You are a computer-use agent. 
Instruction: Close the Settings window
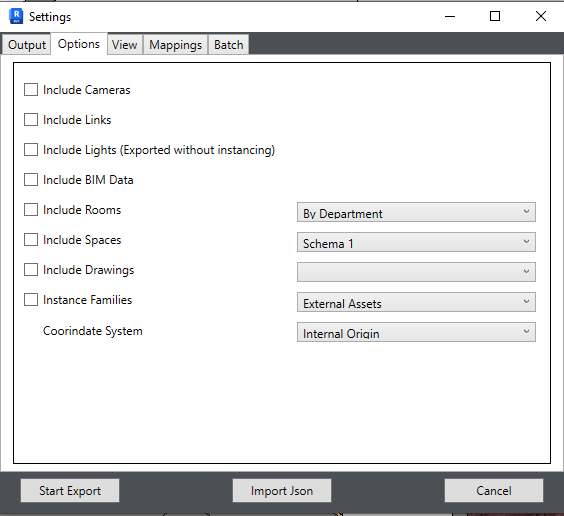coord(541,16)
